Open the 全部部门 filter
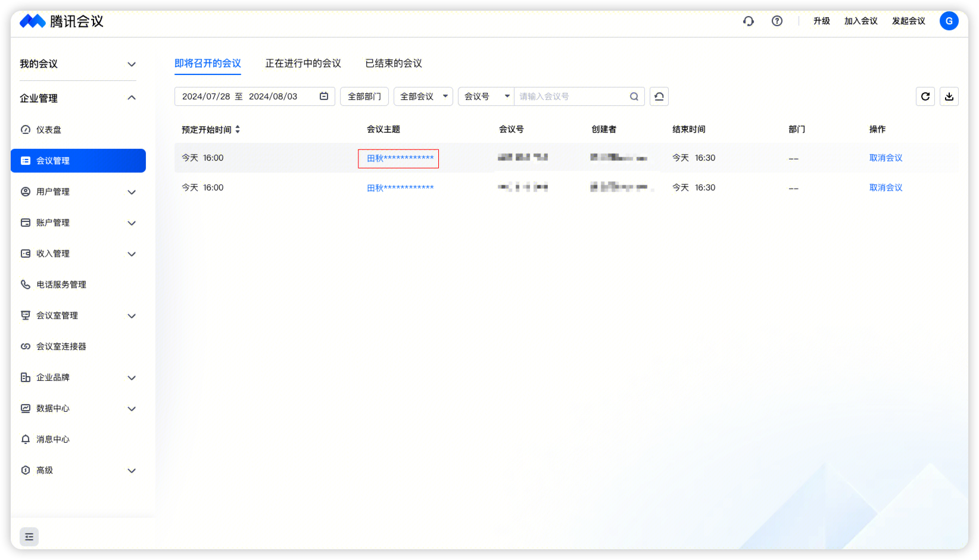 [x=364, y=96]
